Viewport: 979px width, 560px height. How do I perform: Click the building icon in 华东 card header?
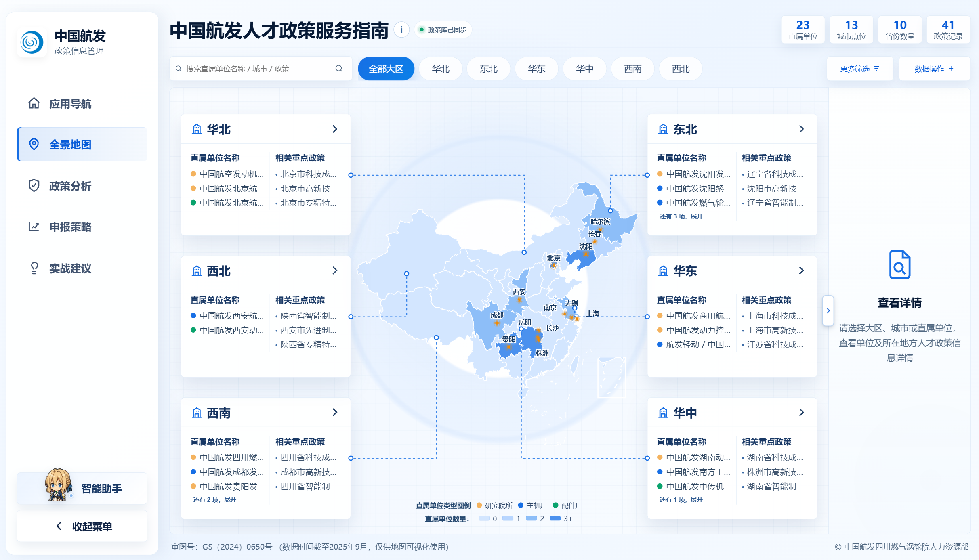click(x=663, y=271)
